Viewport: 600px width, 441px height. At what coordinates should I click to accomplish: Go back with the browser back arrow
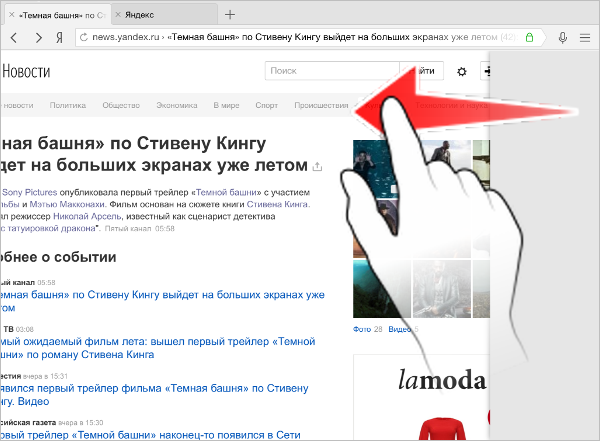14,38
